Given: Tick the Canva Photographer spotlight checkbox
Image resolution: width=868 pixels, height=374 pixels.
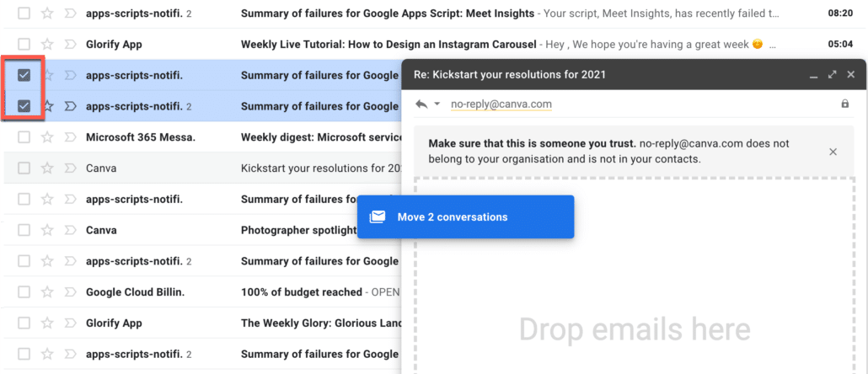Looking at the screenshot, I should [x=24, y=230].
